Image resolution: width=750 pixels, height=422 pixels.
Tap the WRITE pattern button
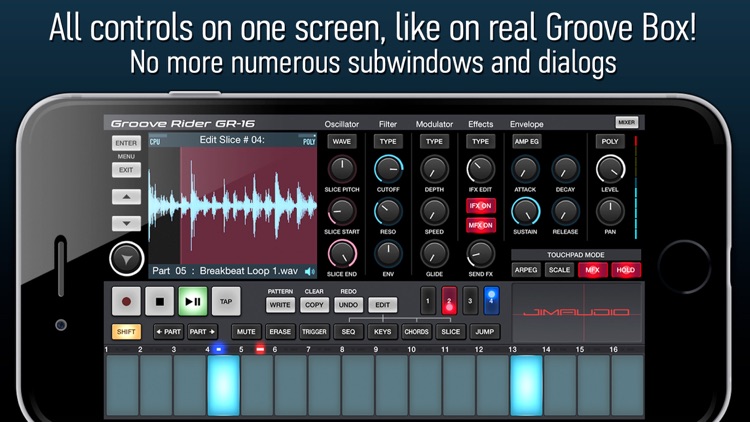[x=280, y=305]
